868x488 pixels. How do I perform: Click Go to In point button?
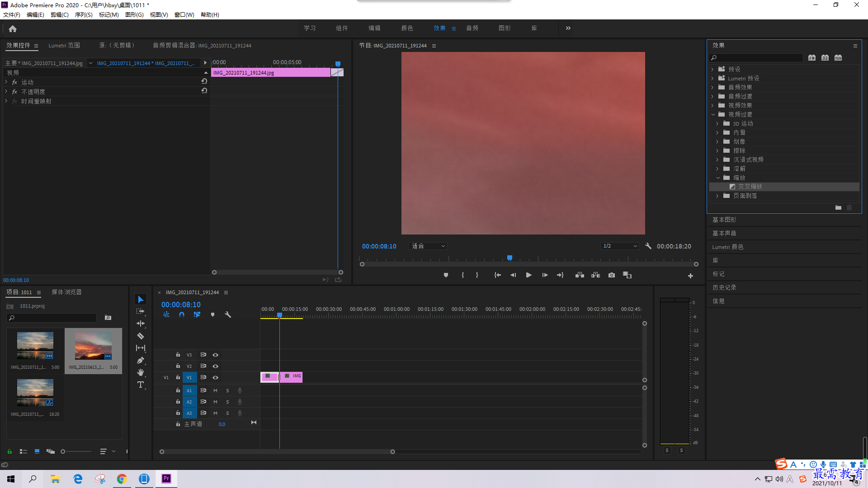pyautogui.click(x=497, y=275)
